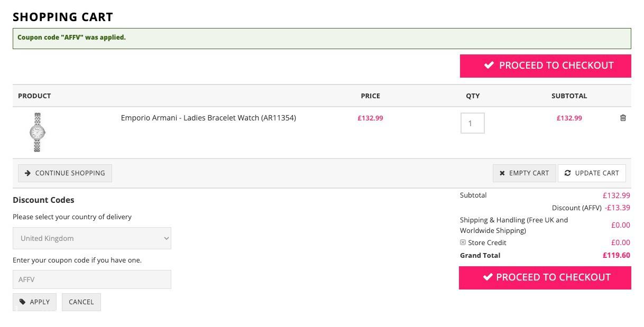Focus the quantity input field
This screenshot has width=644, height=327.
pos(473,123)
